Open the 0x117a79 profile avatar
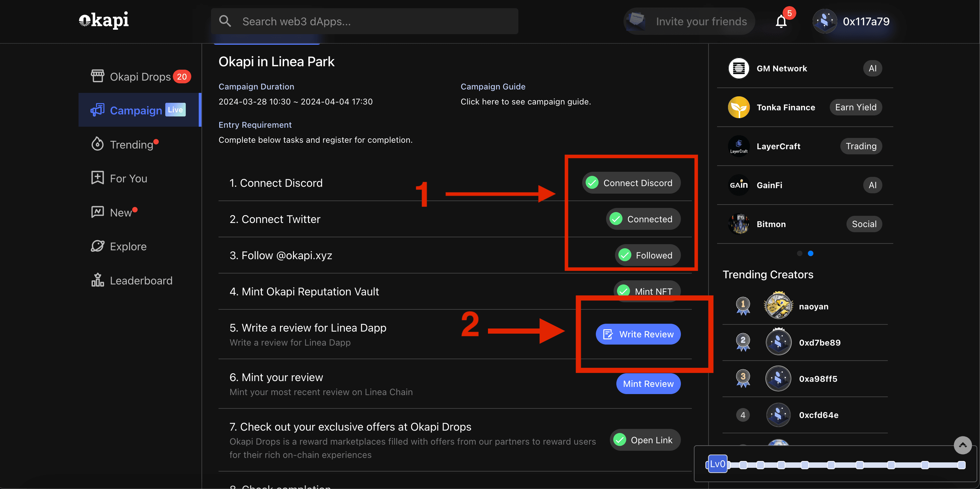The height and width of the screenshot is (489, 980). 824,21
